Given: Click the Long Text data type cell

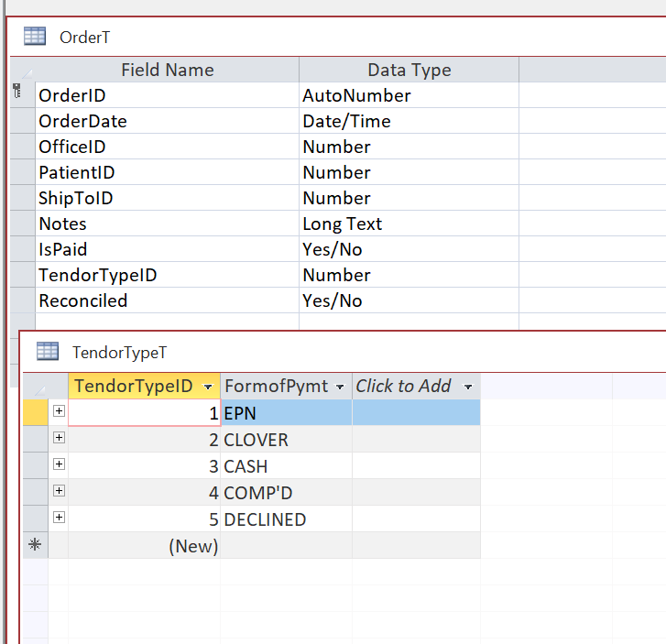Looking at the screenshot, I should click(x=409, y=224).
